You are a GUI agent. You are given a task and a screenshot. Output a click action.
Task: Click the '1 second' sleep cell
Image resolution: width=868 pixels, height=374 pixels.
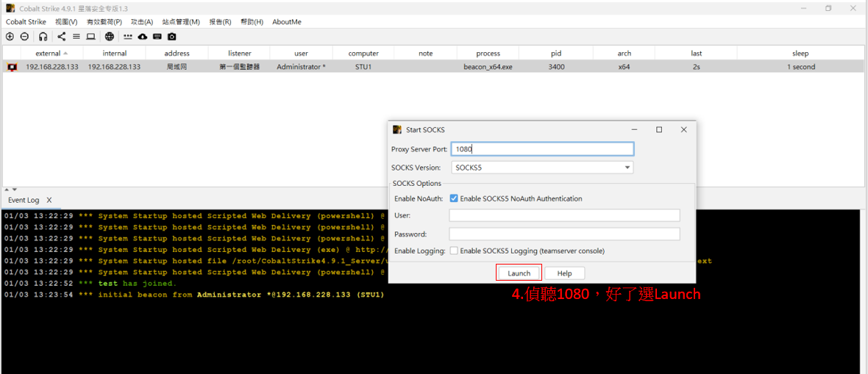(800, 67)
